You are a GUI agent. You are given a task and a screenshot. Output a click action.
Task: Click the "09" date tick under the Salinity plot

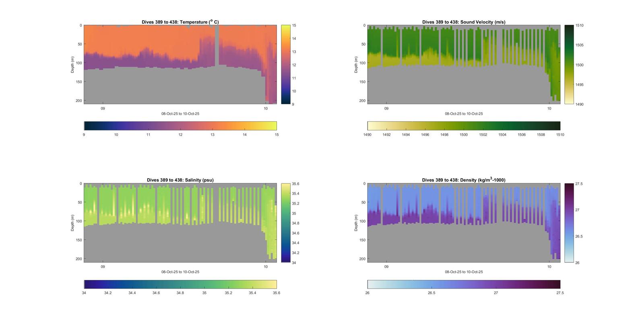(103, 267)
